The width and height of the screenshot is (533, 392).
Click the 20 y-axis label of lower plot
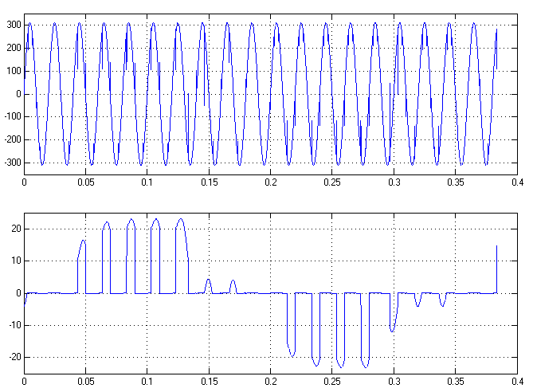(16, 229)
